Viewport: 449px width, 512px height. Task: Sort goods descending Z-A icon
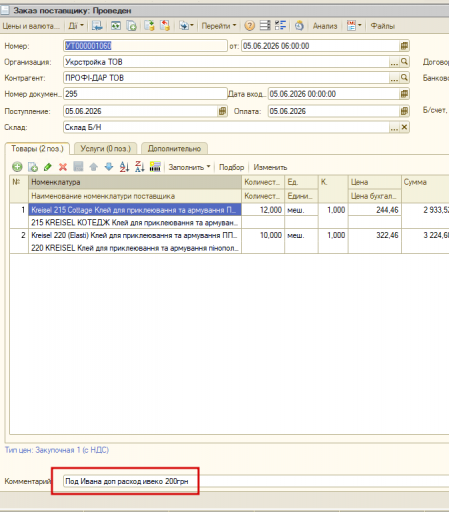click(140, 167)
